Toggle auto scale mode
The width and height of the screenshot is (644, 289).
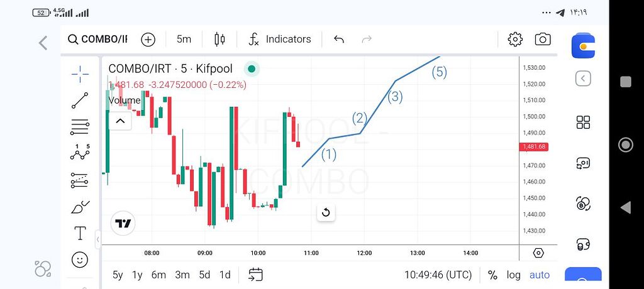click(539, 275)
